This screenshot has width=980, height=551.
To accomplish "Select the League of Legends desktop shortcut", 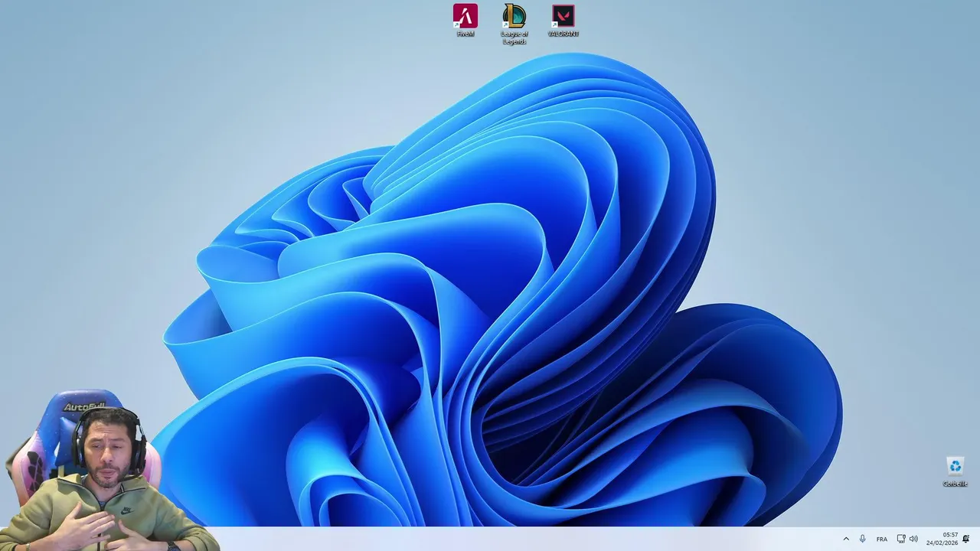I will 514,24.
